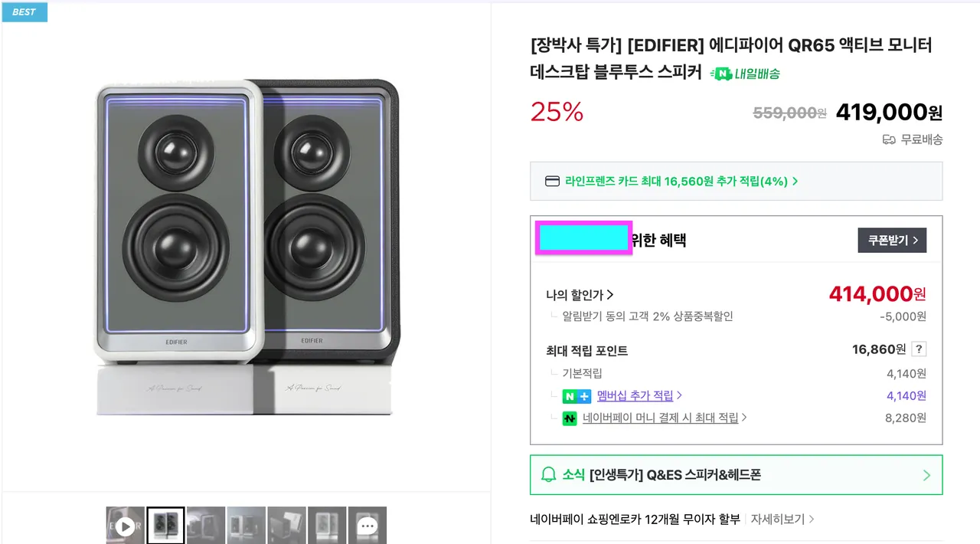The height and width of the screenshot is (544, 980).
Task: Click 자세히보기 for installment details
Action: coord(782,519)
